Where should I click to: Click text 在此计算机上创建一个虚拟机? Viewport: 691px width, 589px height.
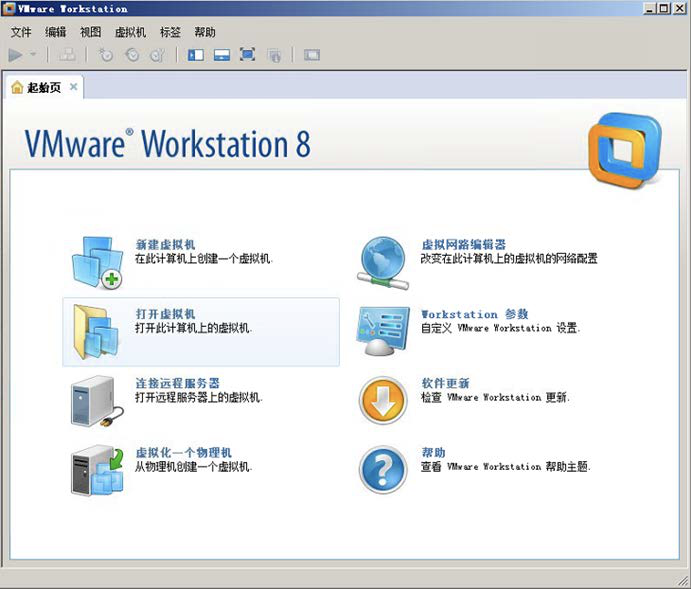[x=204, y=259]
